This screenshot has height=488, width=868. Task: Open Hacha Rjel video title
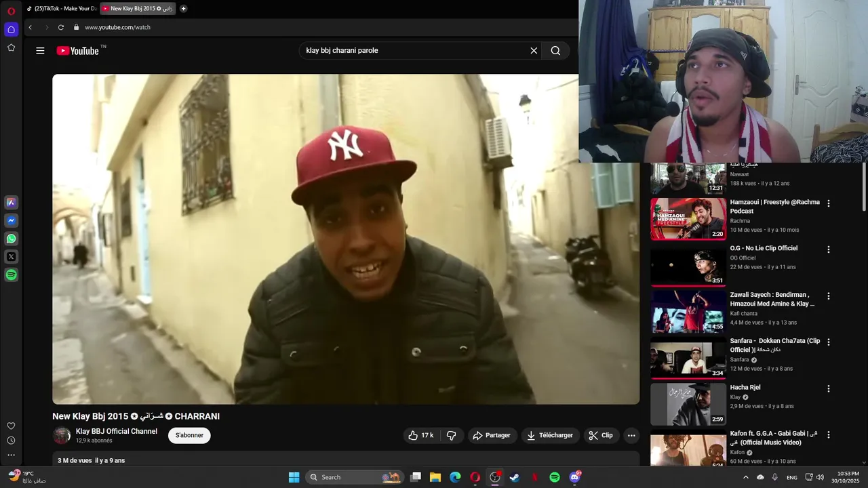pos(745,387)
